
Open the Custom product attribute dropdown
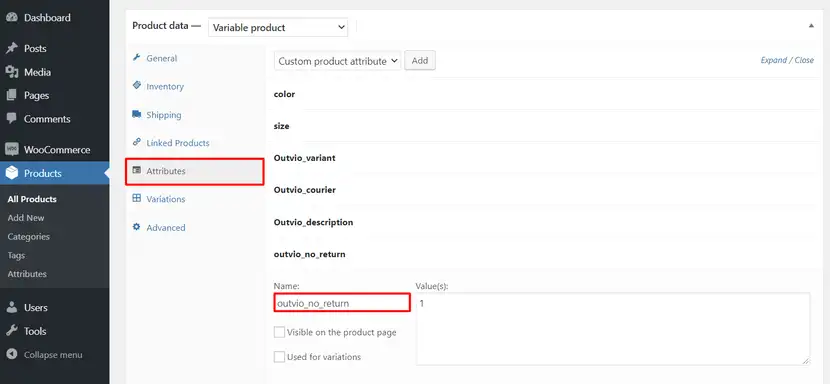click(x=337, y=61)
